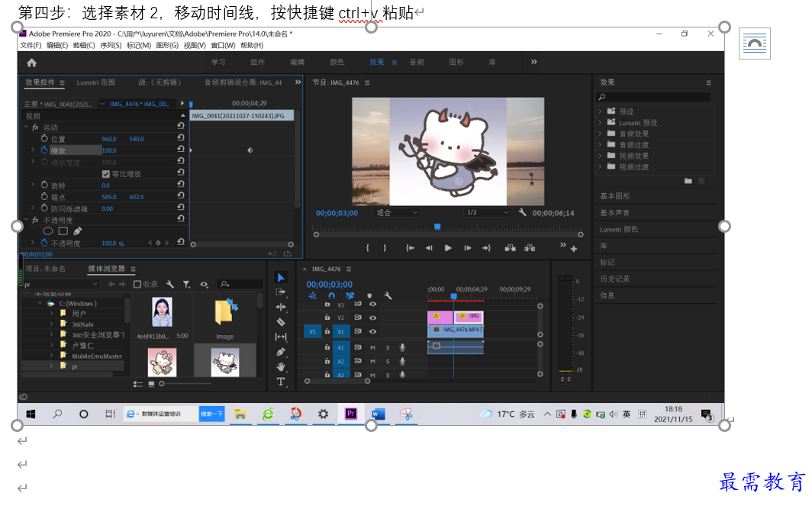Open the Lumetri Scopes panel tab

click(x=96, y=82)
